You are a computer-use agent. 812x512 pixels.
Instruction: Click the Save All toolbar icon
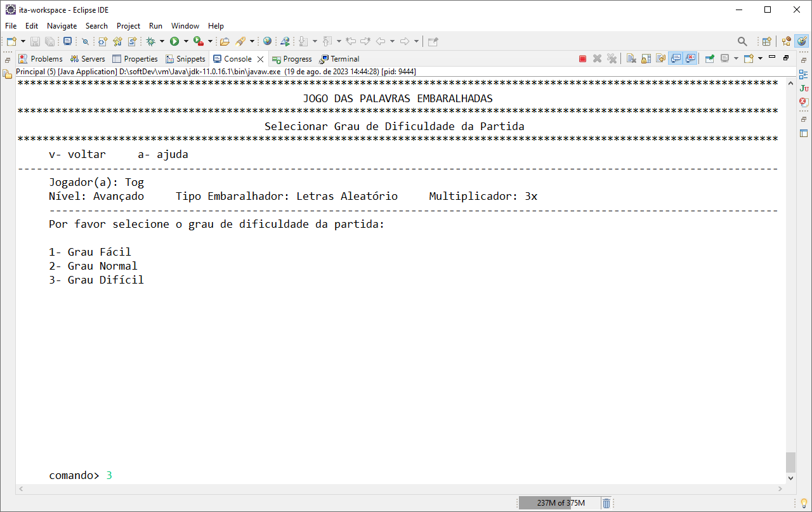[x=49, y=41]
